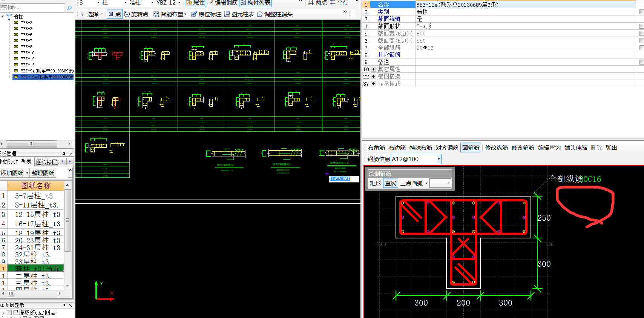Select the 特殊布筋 special rebar command

(x=421, y=148)
